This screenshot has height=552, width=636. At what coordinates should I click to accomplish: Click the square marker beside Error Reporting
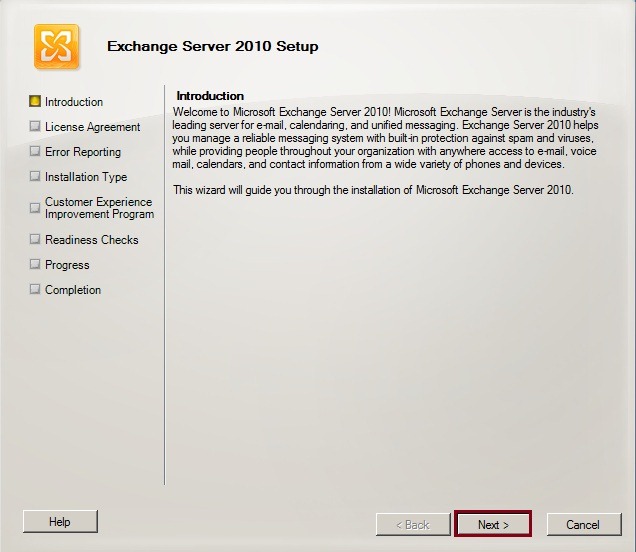click(x=35, y=151)
